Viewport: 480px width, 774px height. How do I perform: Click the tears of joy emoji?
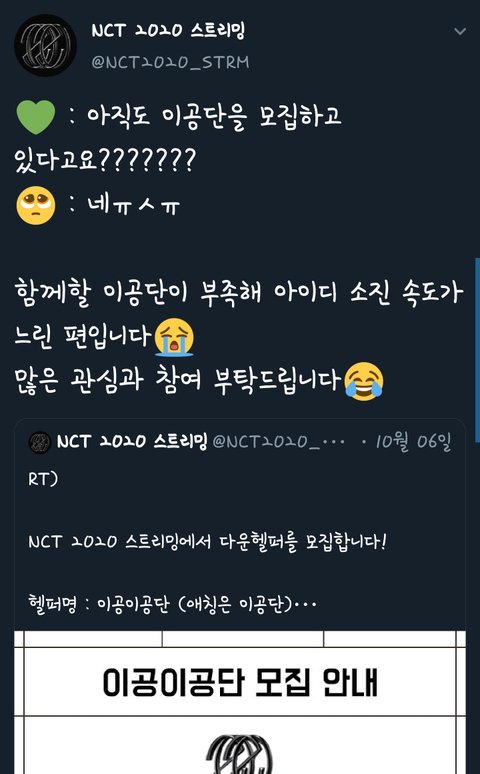364,382
